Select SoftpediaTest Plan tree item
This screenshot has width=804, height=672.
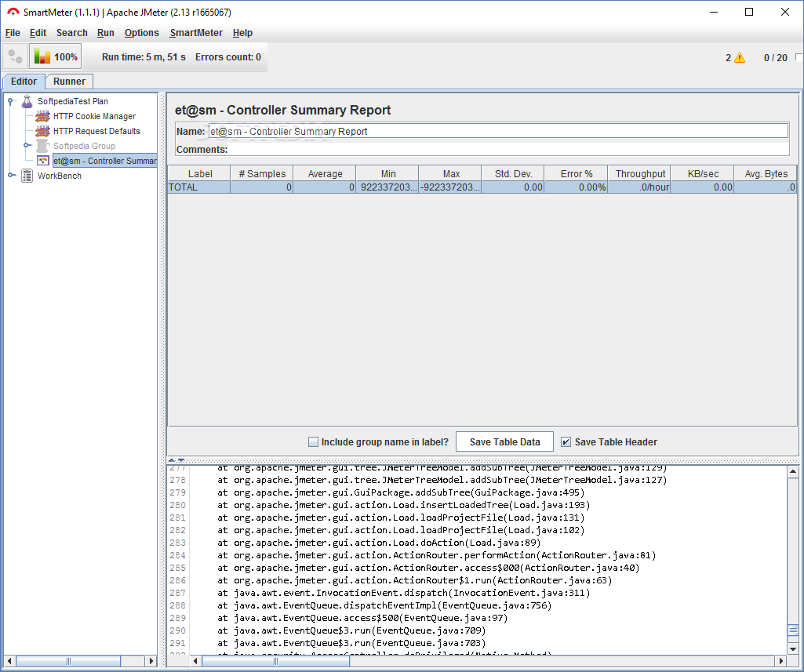(73, 101)
